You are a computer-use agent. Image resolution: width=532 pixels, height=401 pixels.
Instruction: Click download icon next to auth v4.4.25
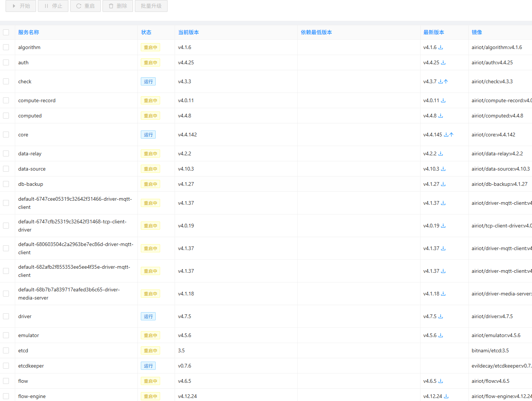pyautogui.click(x=443, y=62)
